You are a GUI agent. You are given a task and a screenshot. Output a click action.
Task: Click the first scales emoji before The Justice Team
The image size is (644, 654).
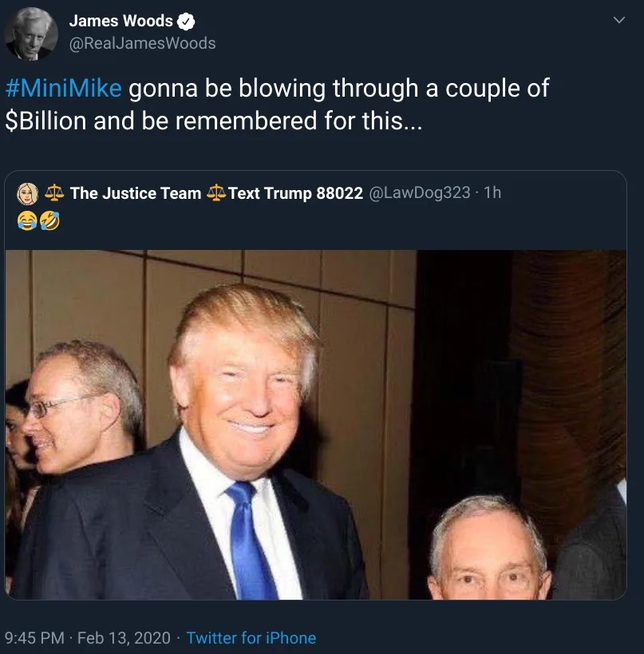54,193
